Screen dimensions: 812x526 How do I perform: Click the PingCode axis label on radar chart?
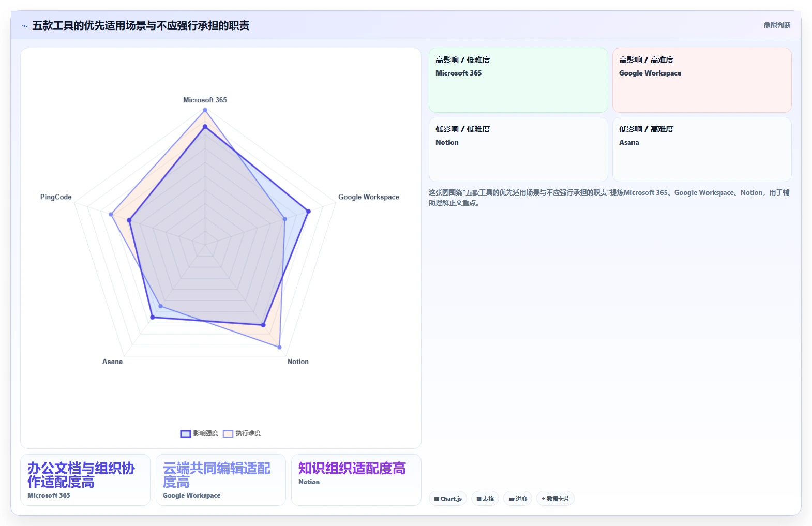(x=56, y=197)
